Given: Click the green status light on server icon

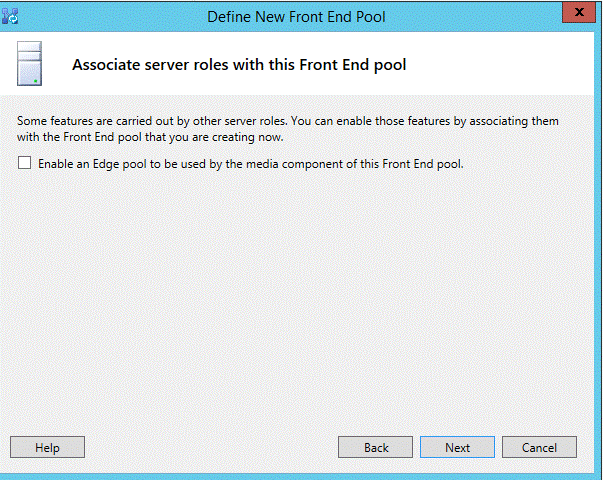Looking at the screenshot, I should coord(35,81).
